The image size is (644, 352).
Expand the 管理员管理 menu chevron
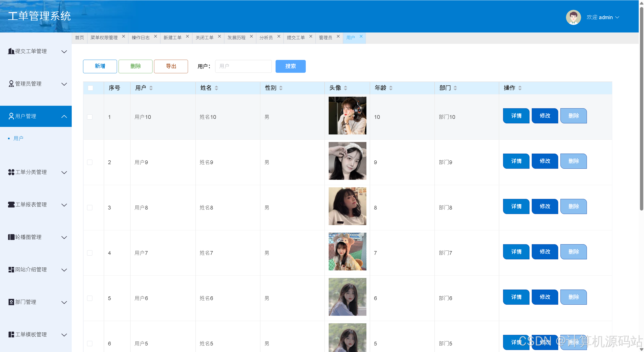(64, 84)
